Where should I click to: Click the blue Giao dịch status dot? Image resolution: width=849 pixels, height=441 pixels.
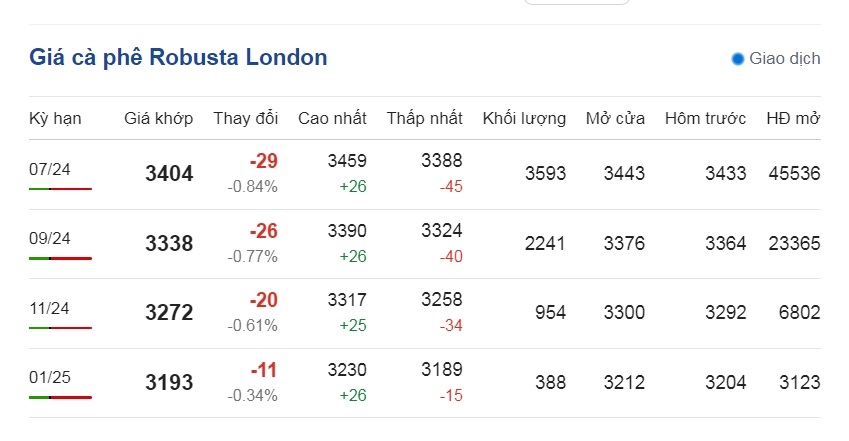click(737, 59)
